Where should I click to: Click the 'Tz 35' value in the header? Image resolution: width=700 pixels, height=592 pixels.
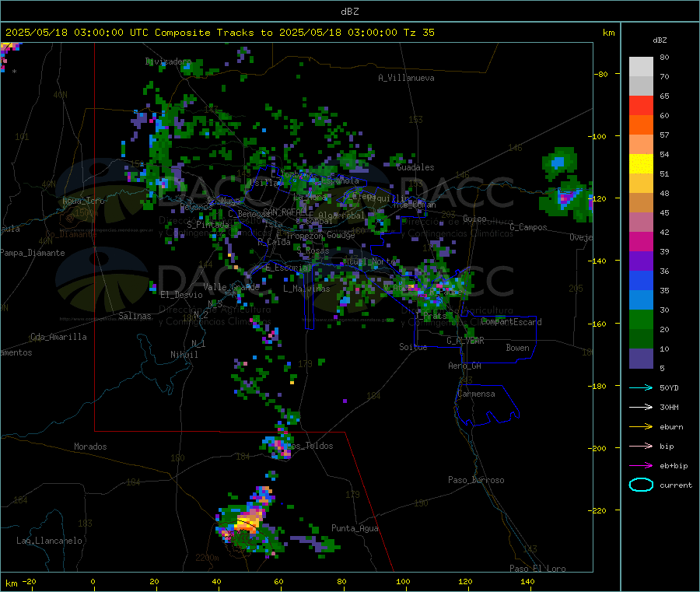pyautogui.click(x=418, y=33)
